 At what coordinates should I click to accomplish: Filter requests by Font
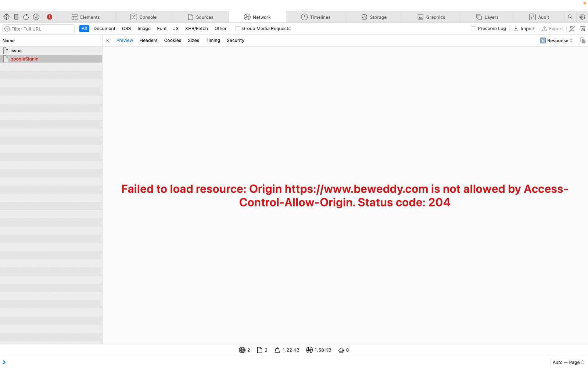pyautogui.click(x=162, y=29)
